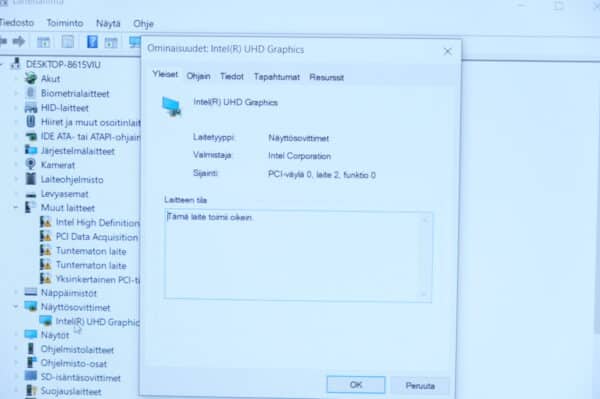Open the Ohje menu

click(x=143, y=24)
